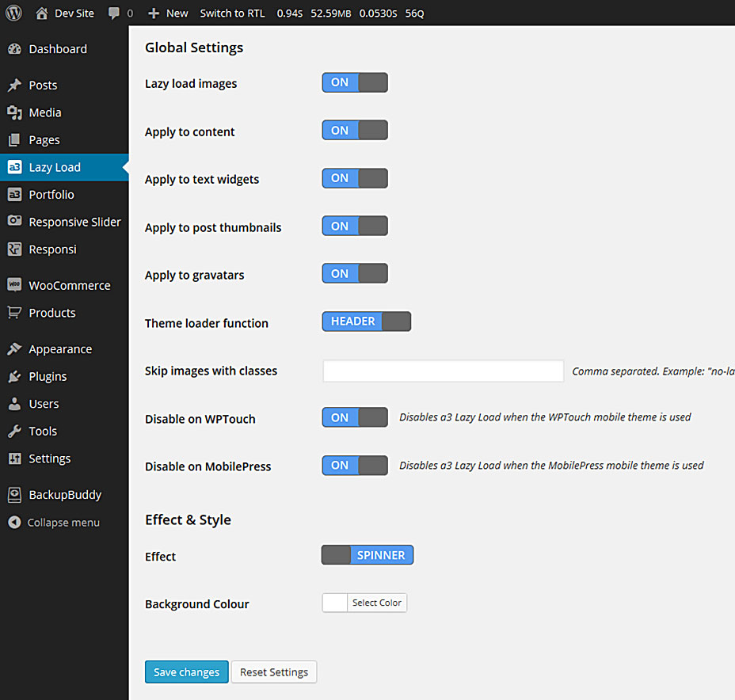The image size is (735, 700).
Task: Open the Plugins plug icon
Action: (x=14, y=376)
